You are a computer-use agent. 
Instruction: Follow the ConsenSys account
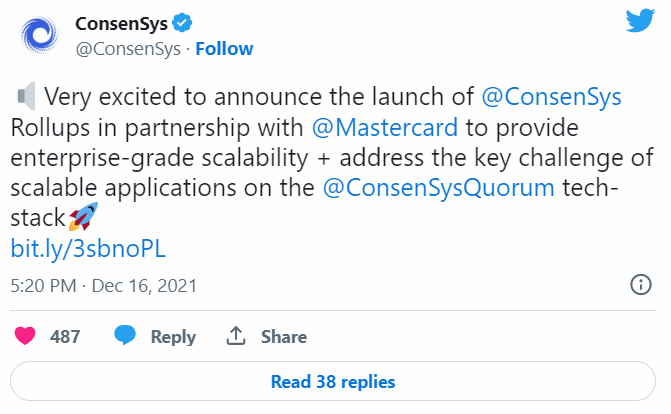224,48
